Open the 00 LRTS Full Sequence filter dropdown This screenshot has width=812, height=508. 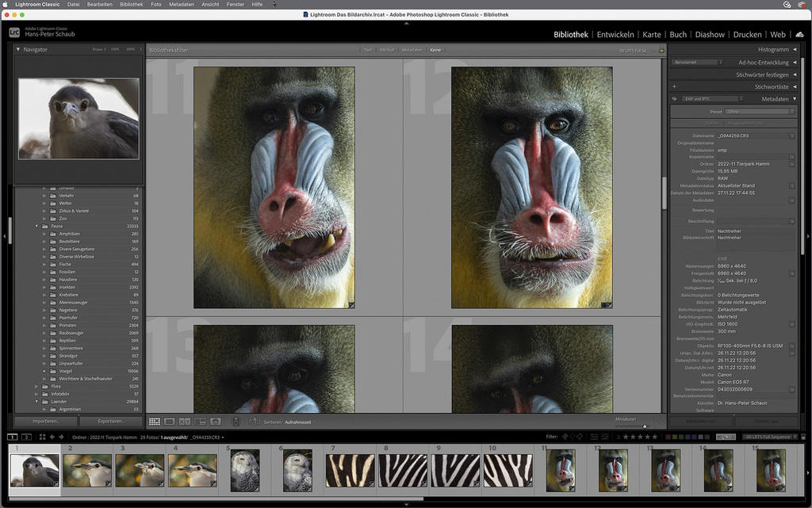click(x=769, y=437)
